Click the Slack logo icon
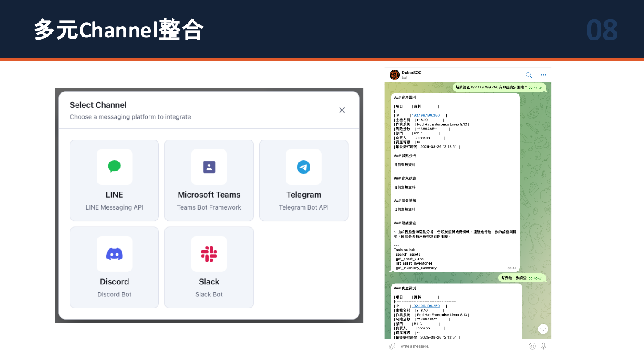Screen dimensions: 644x363 pos(209,254)
